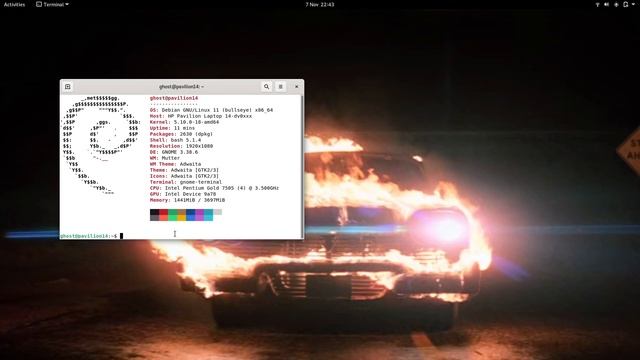Image resolution: width=640 pixels, height=360 pixels.
Task: Click the Icons line Adwaita [GTK2/3]
Action: coord(184,176)
